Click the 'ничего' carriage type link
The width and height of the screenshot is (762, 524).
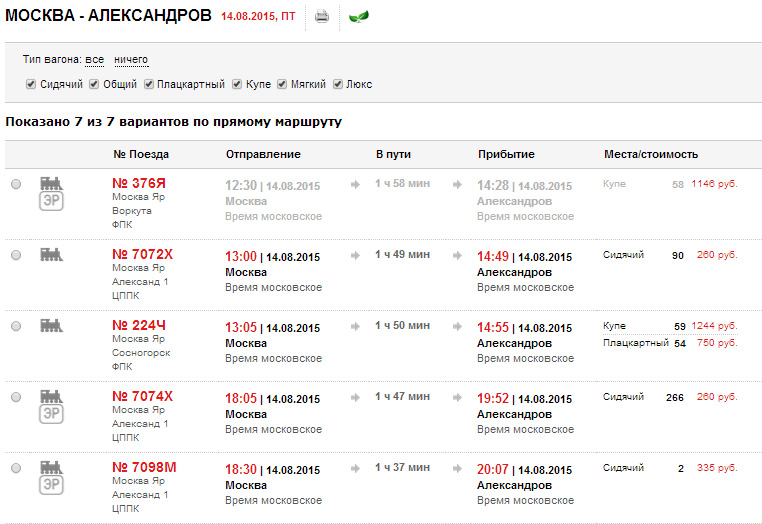click(x=131, y=60)
